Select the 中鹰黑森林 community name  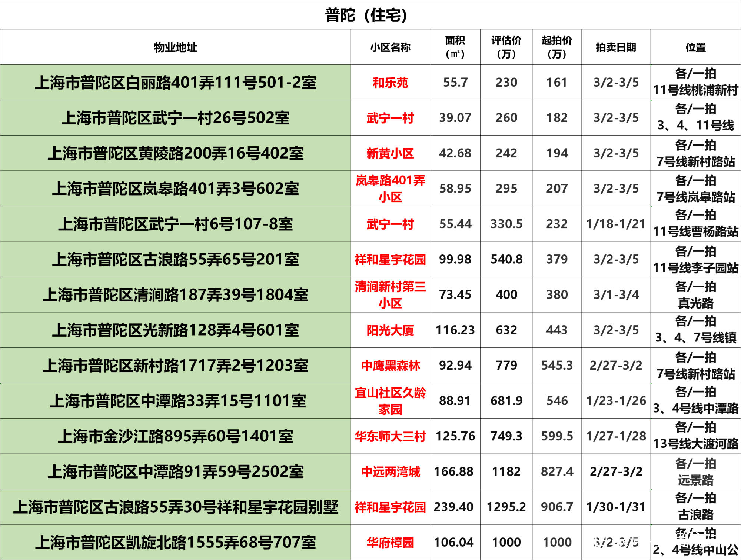pos(390,365)
